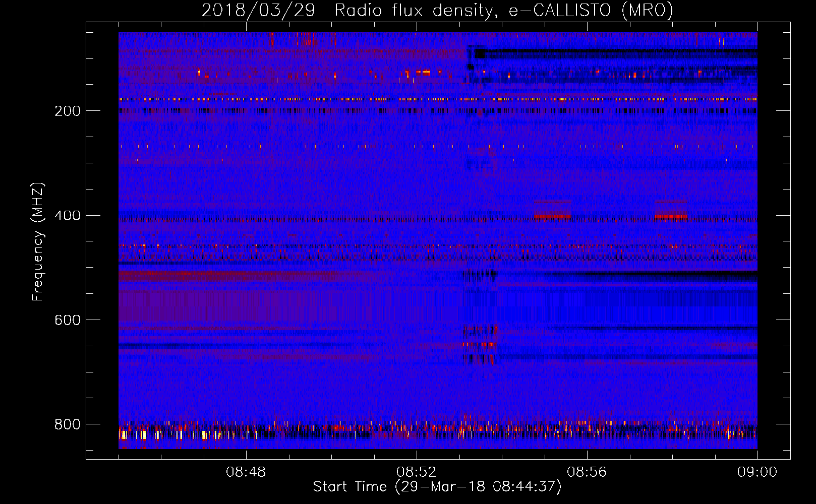This screenshot has height=504, width=816.
Task: Click the date "2018/03/29" in the title
Action: pyautogui.click(x=258, y=10)
